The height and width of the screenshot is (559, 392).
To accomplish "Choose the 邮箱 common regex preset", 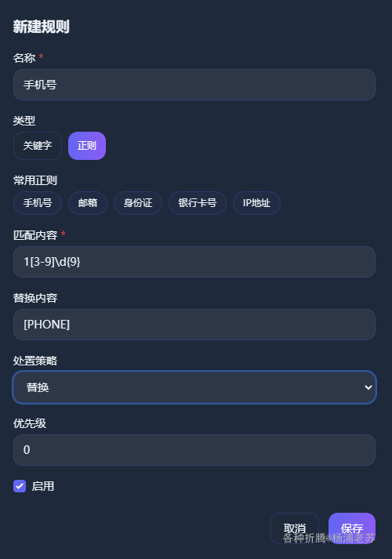I will 88,203.
